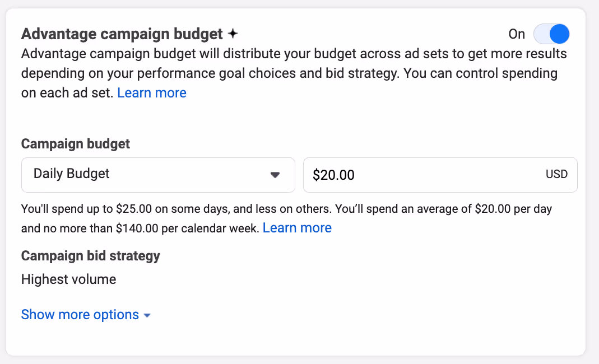This screenshot has width=599, height=364.
Task: Click the small blue caret after Show more options
Action: [147, 315]
